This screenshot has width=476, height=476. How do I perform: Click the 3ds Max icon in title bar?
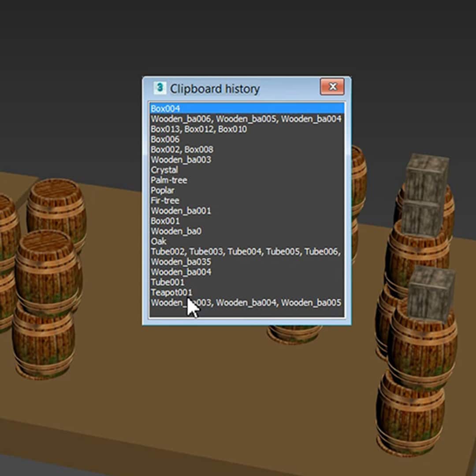tap(160, 88)
